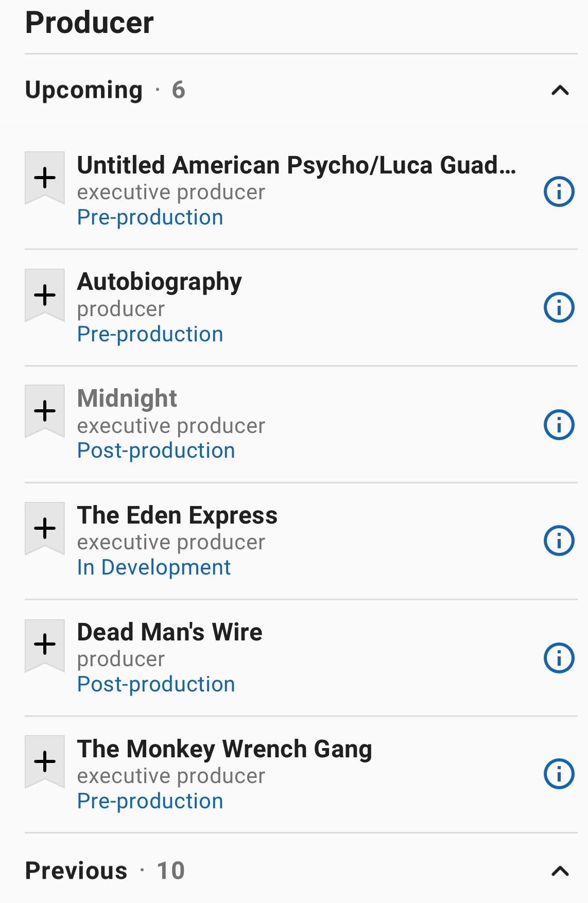Add Dead Man's Wire to watchlist

coord(45,645)
